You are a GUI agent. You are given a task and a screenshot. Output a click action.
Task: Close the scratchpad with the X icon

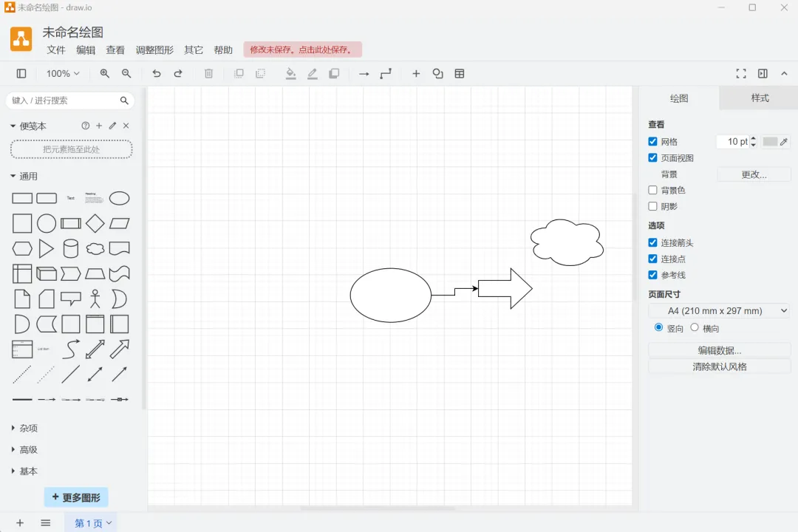pos(126,126)
